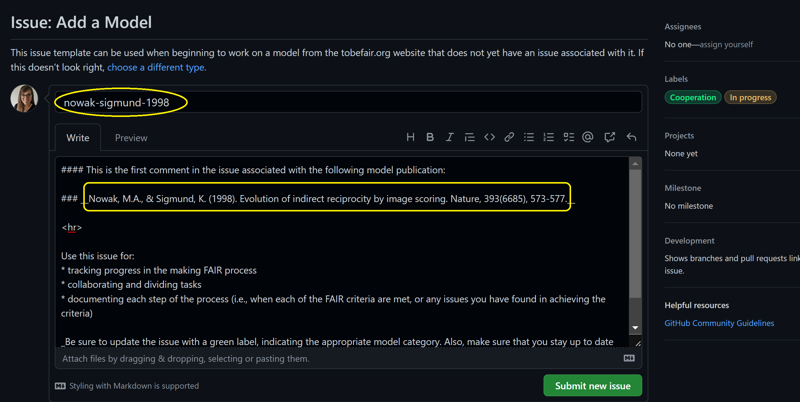This screenshot has height=402, width=800.
Task: Open the Assignees section
Action: (683, 27)
